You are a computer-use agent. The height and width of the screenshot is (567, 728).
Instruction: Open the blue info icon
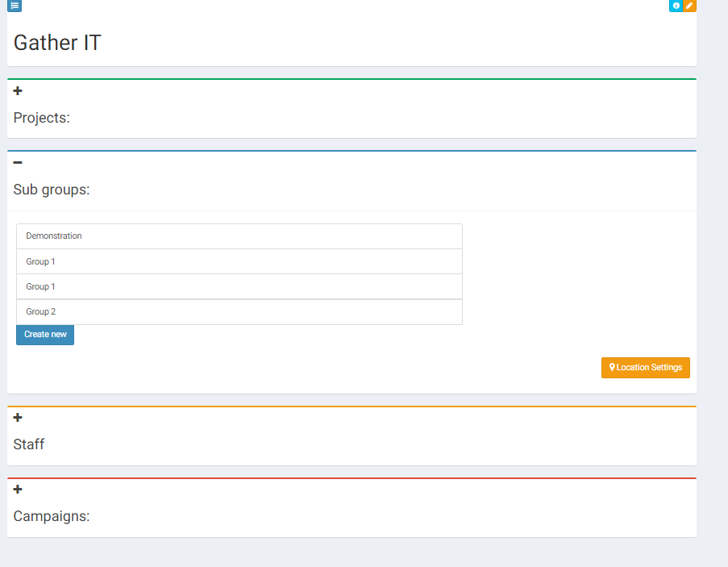click(676, 6)
